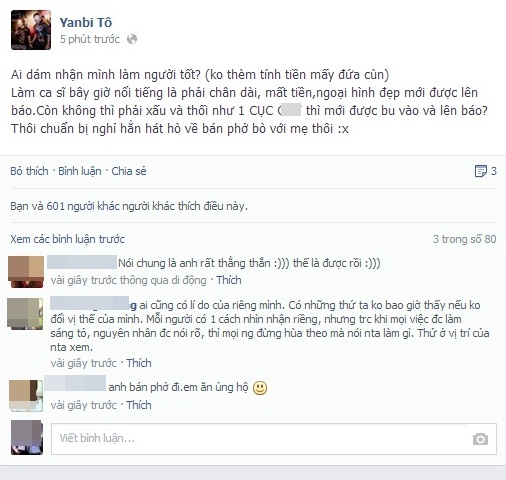The height and width of the screenshot is (480, 506).
Task: Open the Yanbi Tô name link
Action: pyautogui.click(x=86, y=23)
